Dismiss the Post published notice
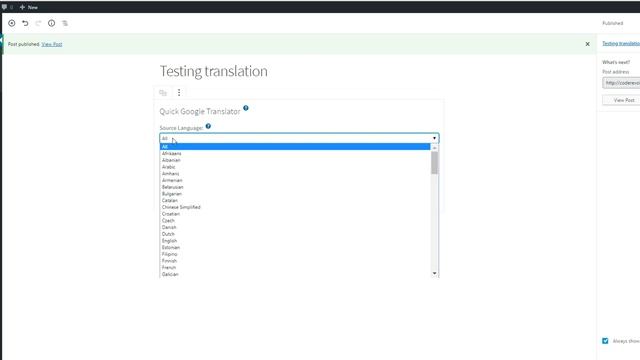Image resolution: width=640 pixels, height=360 pixels. tap(587, 44)
